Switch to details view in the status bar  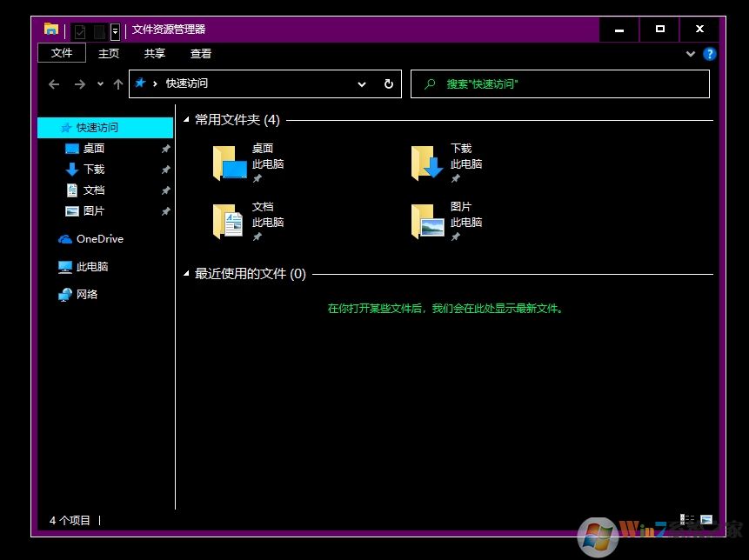687,519
